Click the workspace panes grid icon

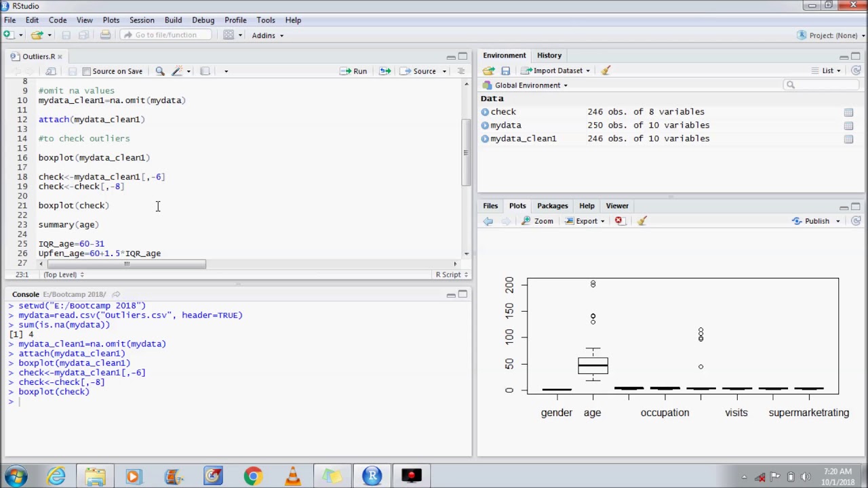229,35
